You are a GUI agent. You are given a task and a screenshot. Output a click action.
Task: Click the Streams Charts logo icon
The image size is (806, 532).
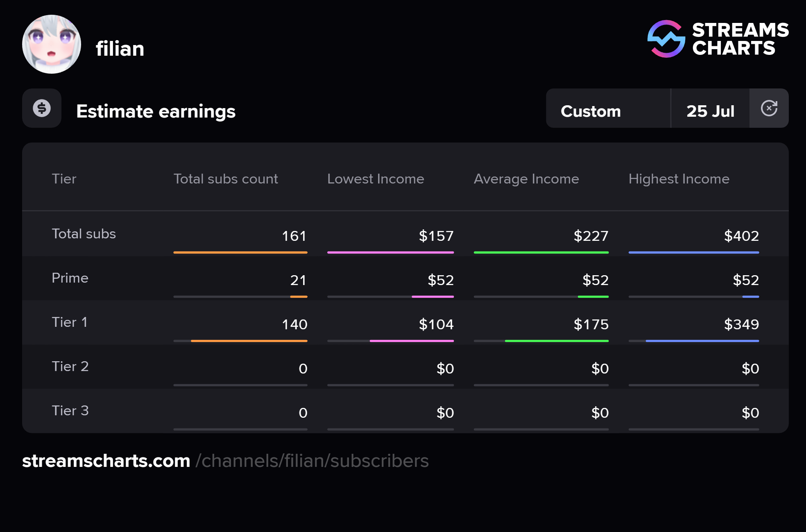pyautogui.click(x=666, y=39)
